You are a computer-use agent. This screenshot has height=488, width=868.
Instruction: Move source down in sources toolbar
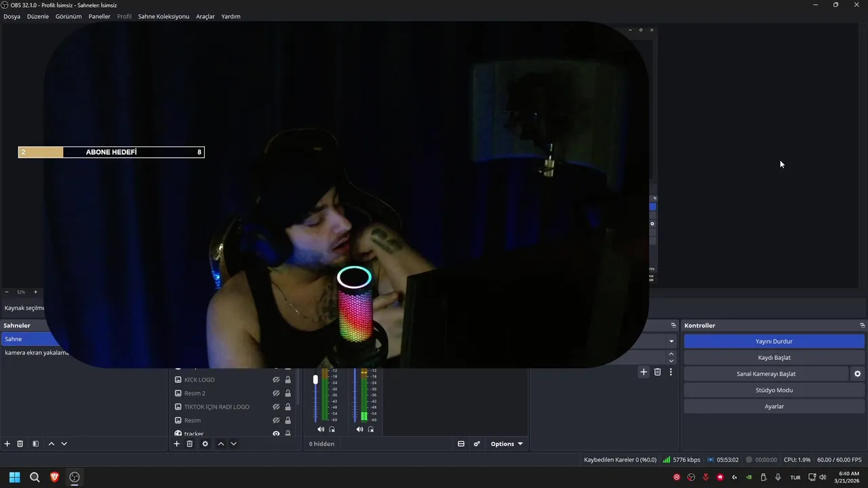(234, 444)
